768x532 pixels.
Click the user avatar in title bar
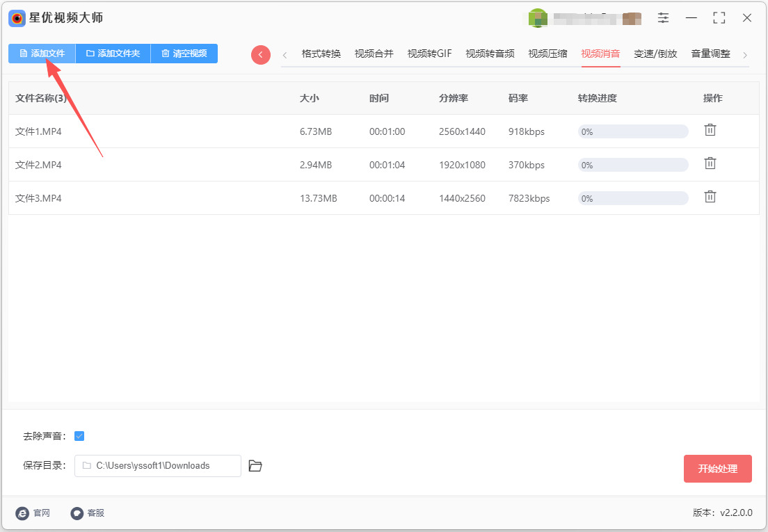[538, 19]
